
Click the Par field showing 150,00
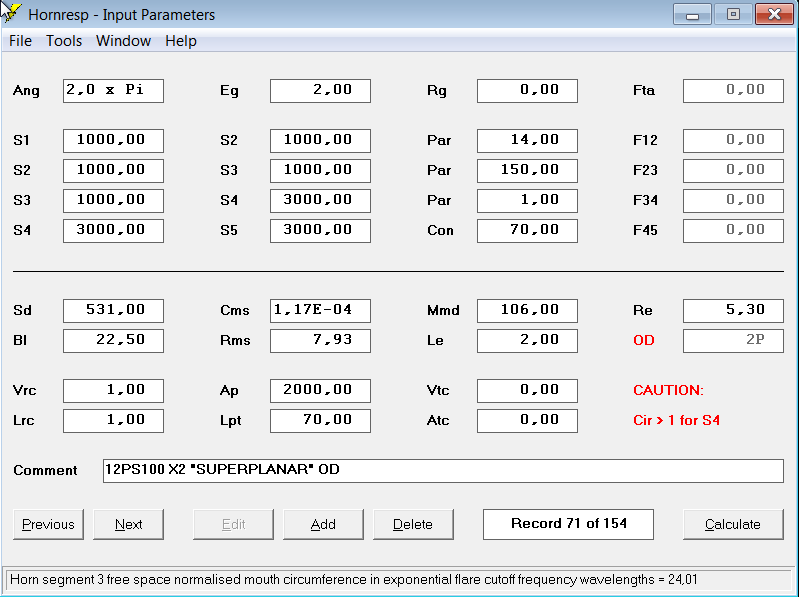[x=527, y=171]
